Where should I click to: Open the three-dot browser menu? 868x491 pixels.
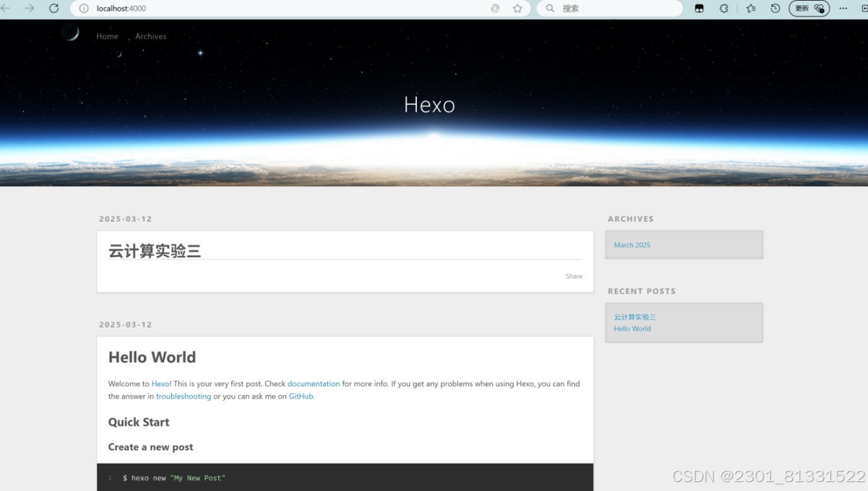[843, 8]
